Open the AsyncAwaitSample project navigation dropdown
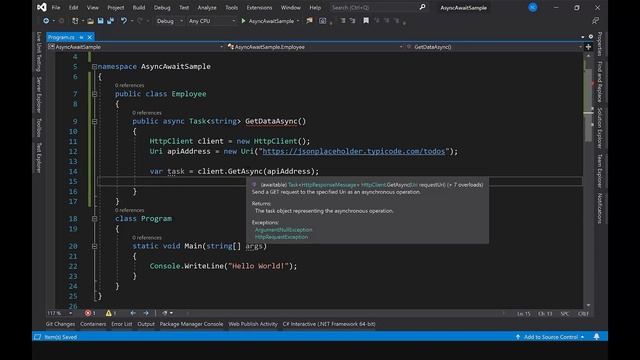The width and height of the screenshot is (640, 360). pos(136,47)
